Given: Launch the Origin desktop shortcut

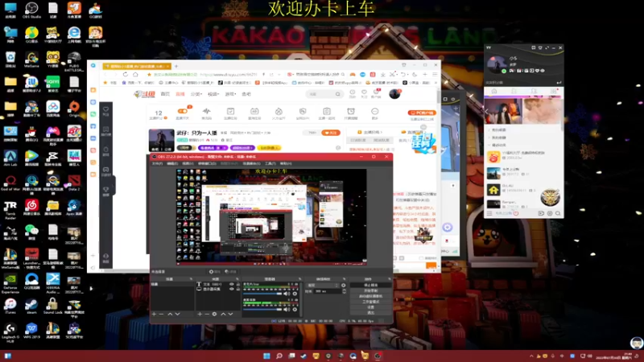Looking at the screenshot, I should click(x=74, y=109).
